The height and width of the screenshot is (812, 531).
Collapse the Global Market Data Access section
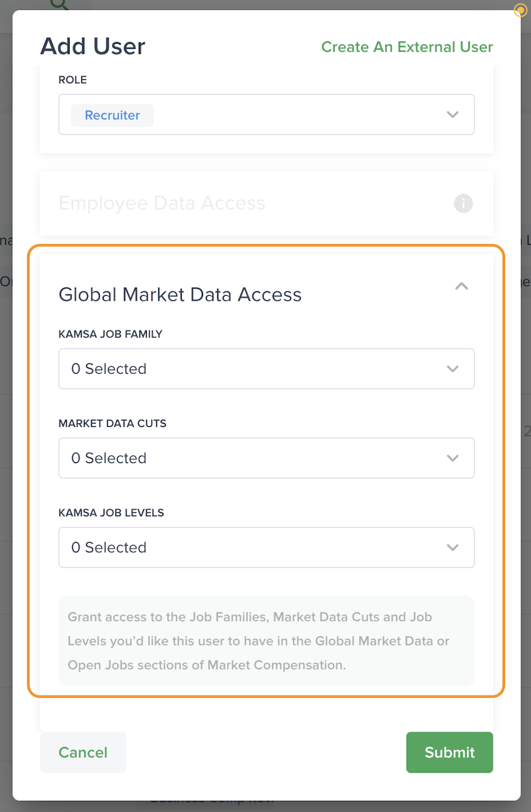click(461, 286)
